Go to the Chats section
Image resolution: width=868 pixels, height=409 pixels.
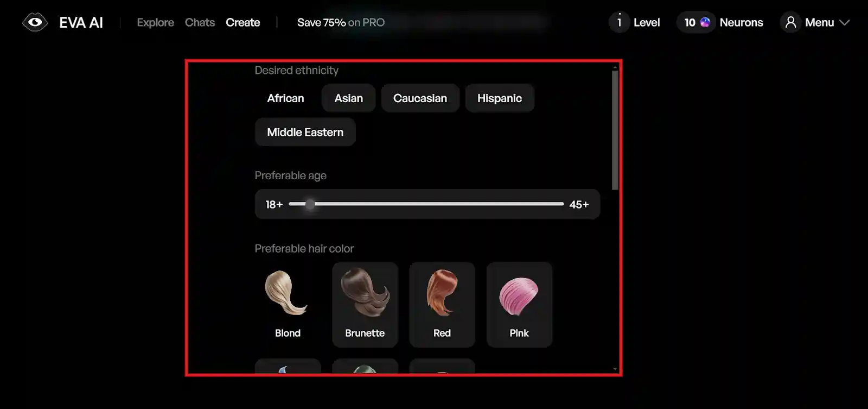click(x=200, y=22)
